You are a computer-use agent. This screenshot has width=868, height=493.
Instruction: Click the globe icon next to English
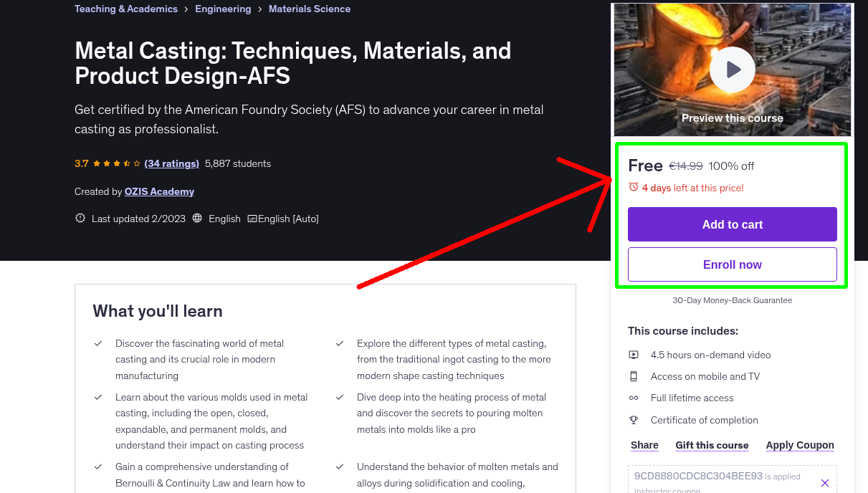point(197,219)
